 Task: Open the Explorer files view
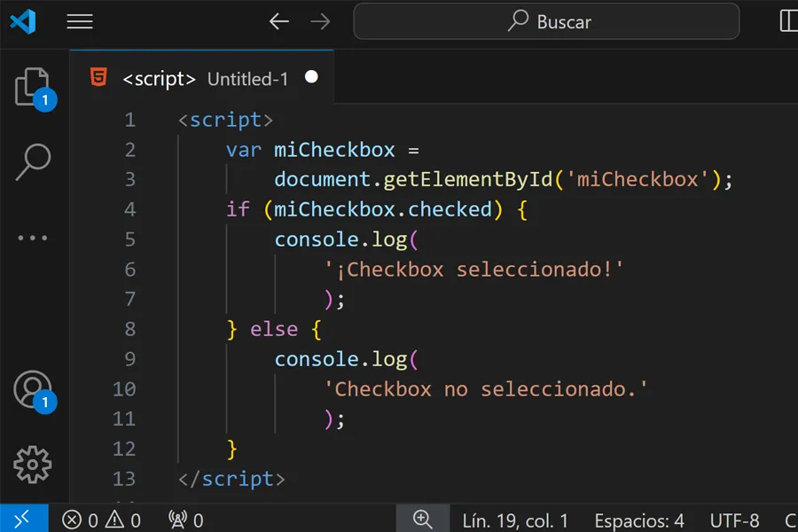(33, 88)
